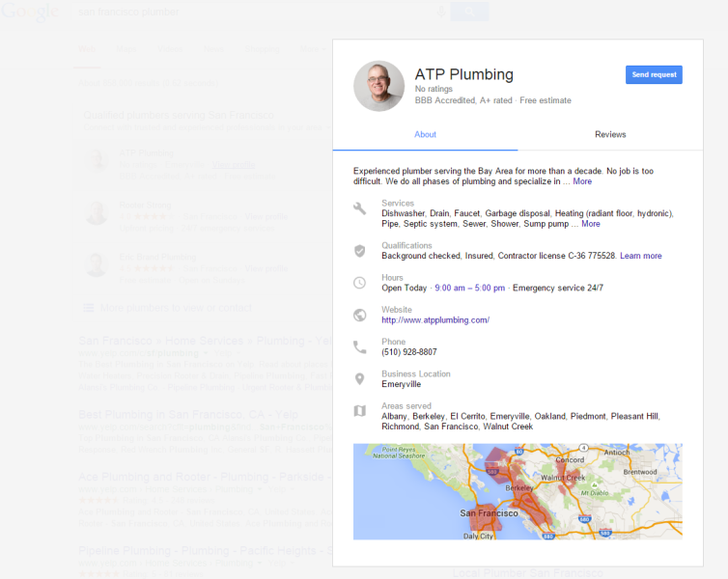The image size is (728, 579).
Task: Open Best Plumbing in San Francisco Yelp result
Action: click(x=188, y=414)
